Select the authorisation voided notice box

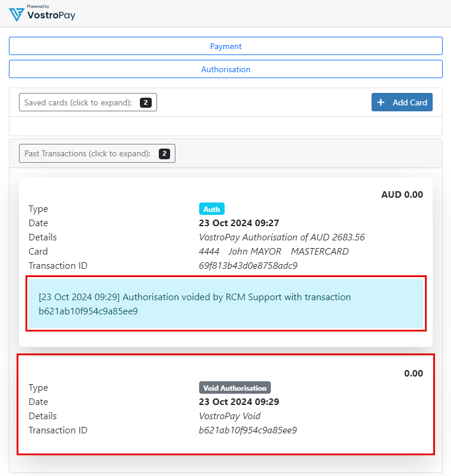pos(225,304)
